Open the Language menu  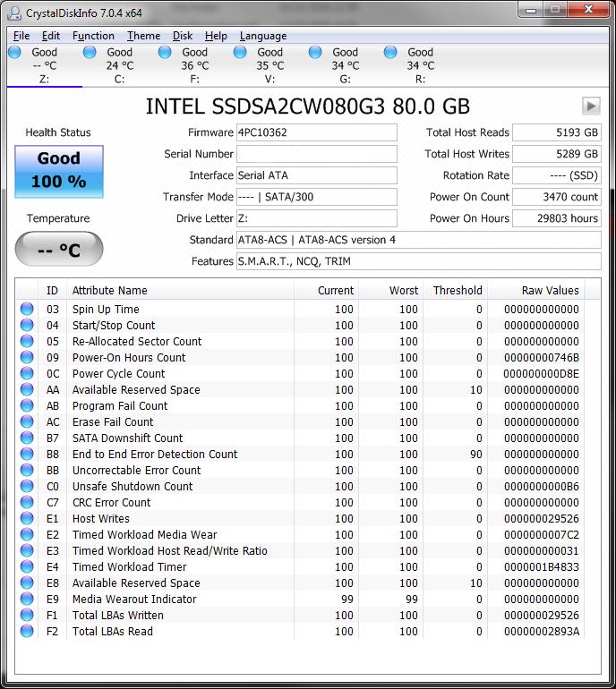point(263,36)
